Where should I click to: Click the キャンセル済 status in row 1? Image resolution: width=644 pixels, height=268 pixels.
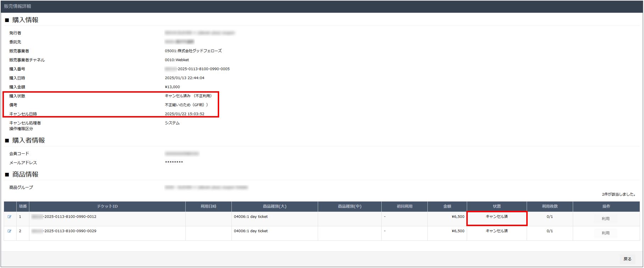coord(496,217)
